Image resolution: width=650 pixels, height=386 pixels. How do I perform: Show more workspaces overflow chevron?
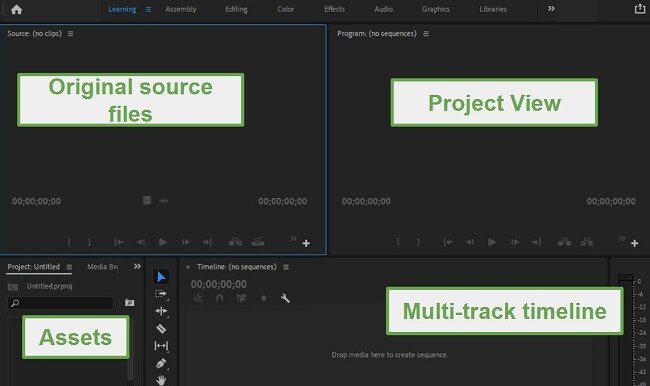tap(551, 9)
